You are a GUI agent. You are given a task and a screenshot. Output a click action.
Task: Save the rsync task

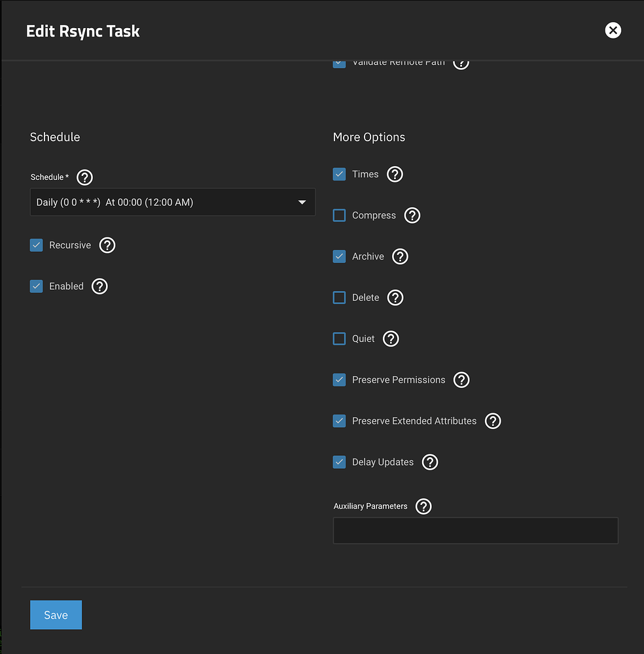(x=56, y=615)
